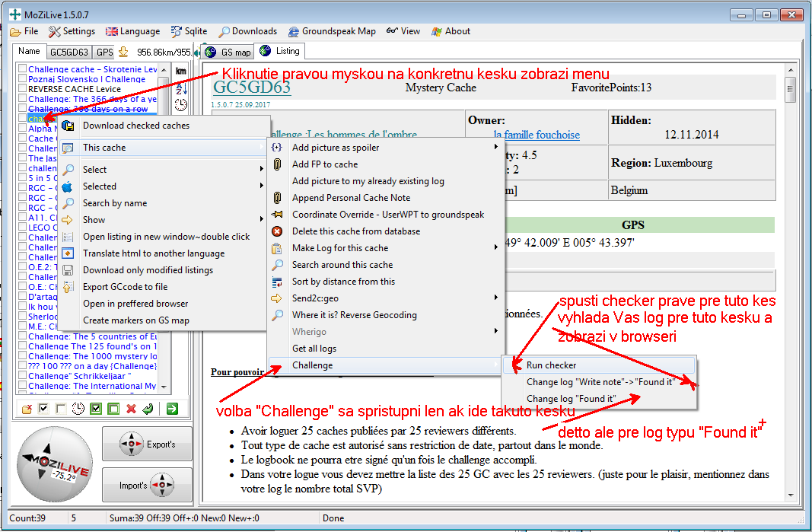Click the clipboard icon for Make Log
Screen dimensions: 812x532
[x=277, y=248]
